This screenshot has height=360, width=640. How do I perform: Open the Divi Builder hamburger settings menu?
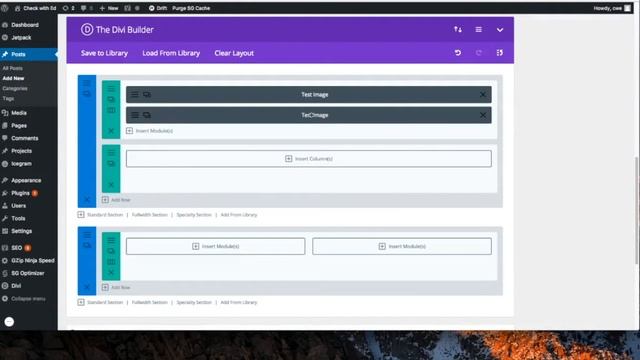point(478,29)
